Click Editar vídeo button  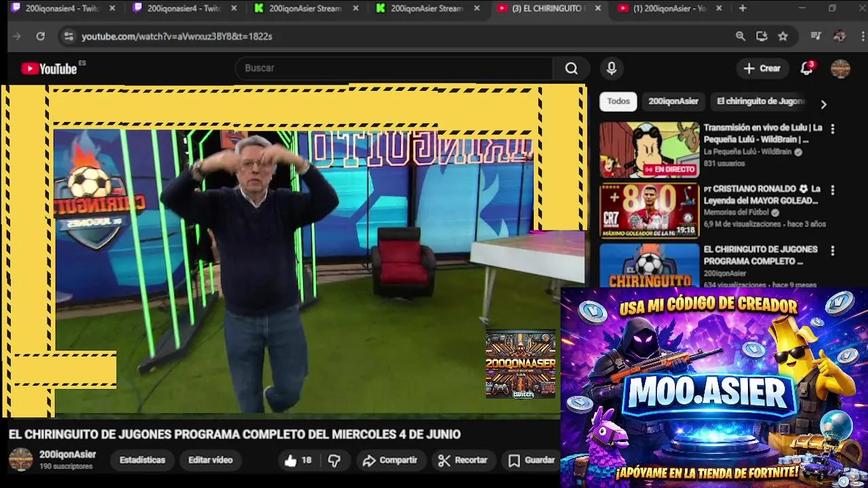tap(210, 460)
